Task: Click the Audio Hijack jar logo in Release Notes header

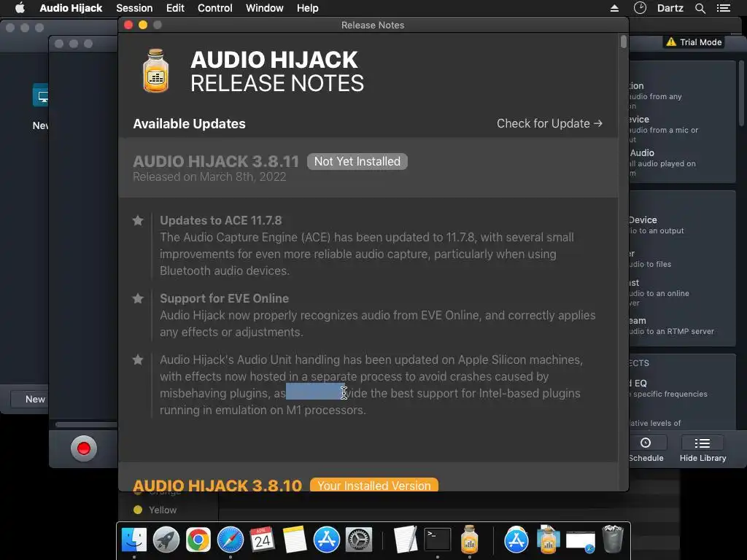Action: [x=156, y=71]
